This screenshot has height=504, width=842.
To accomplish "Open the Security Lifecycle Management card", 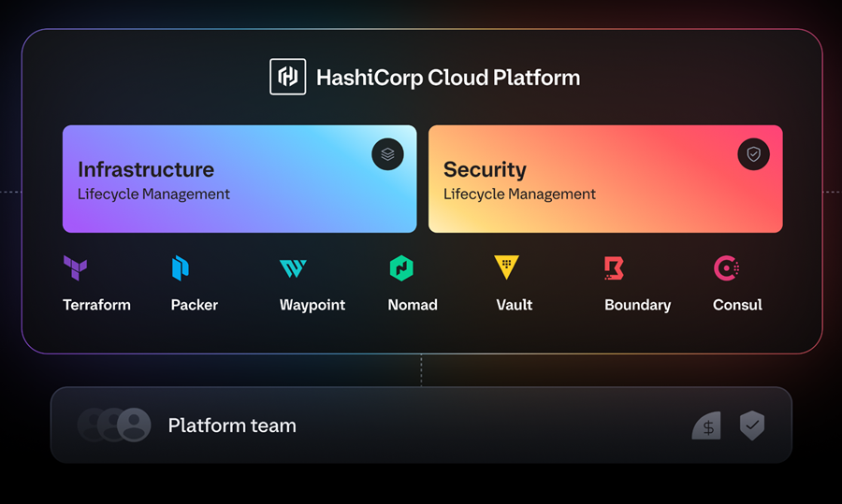I will [604, 180].
